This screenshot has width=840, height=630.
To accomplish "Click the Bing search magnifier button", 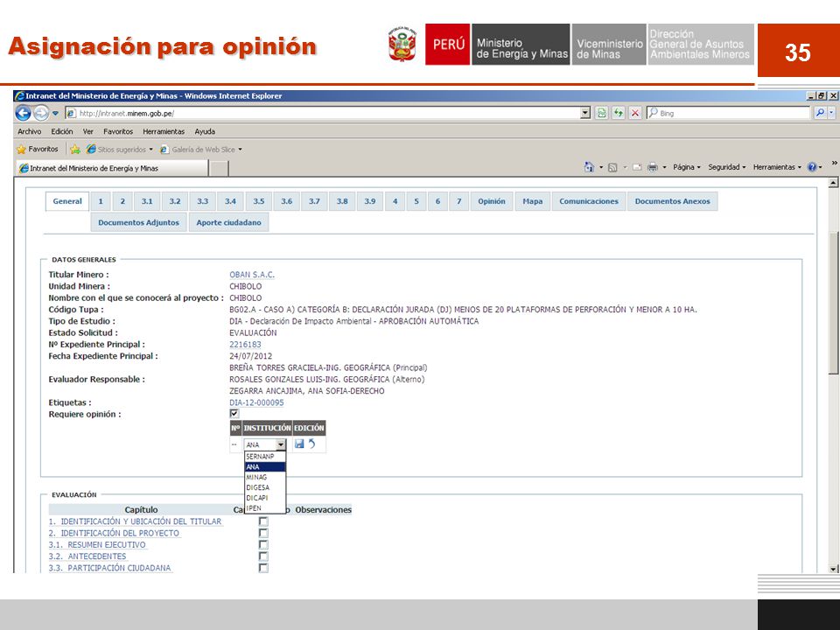I will pos(820,113).
